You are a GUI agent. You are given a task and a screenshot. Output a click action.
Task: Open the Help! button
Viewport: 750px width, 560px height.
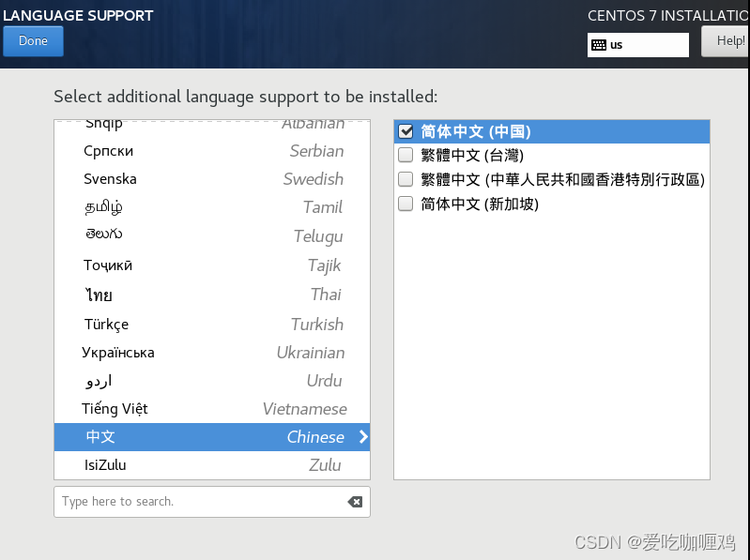[727, 41]
